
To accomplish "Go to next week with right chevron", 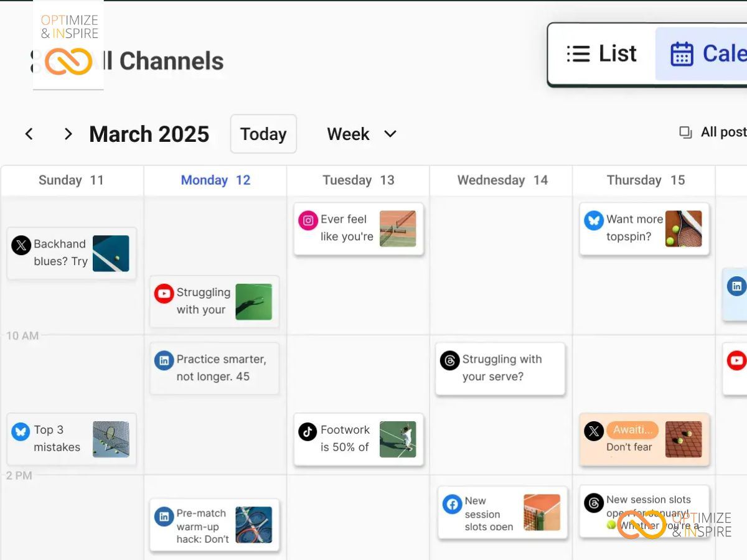I will [68, 134].
